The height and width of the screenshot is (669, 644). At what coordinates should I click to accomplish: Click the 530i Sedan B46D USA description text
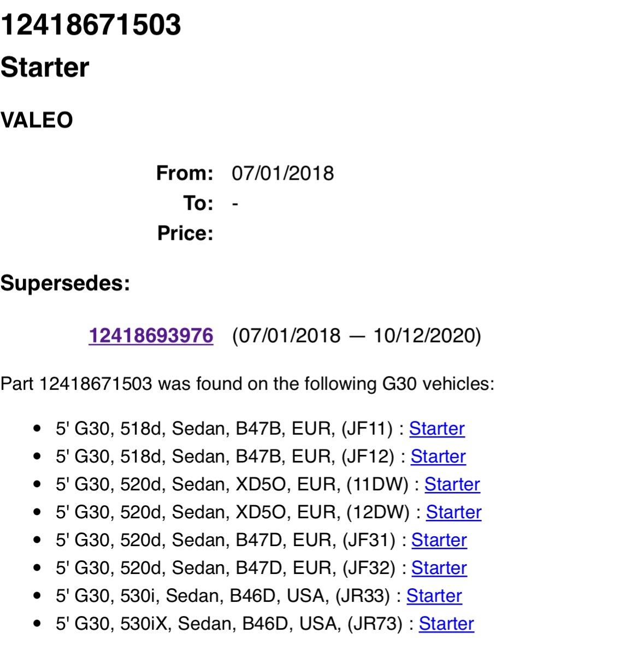click(x=223, y=596)
